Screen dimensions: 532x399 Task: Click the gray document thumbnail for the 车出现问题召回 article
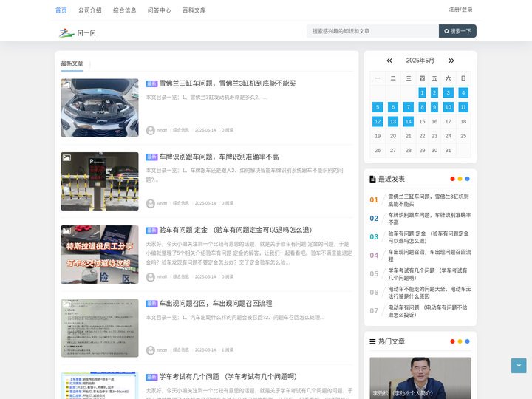[x=100, y=328]
